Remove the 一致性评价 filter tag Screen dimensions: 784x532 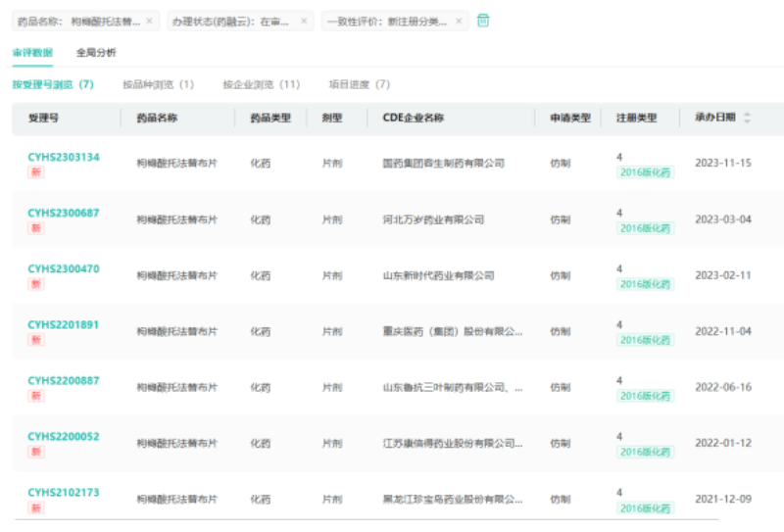[x=459, y=21]
